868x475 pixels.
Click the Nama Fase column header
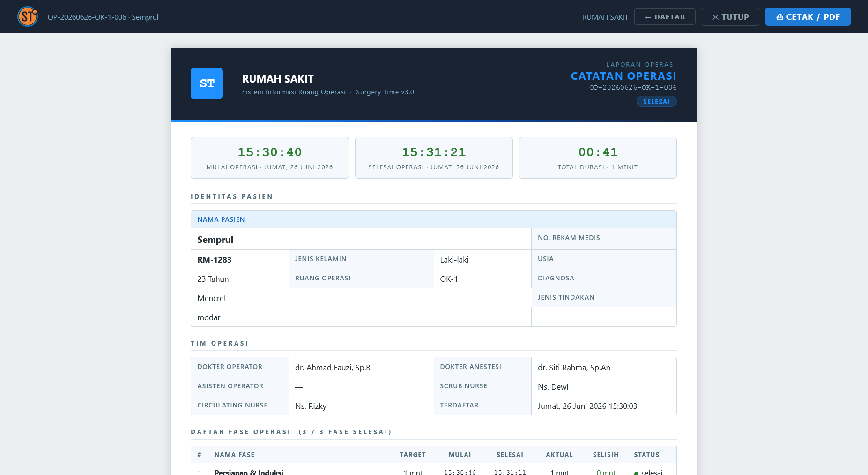point(235,455)
